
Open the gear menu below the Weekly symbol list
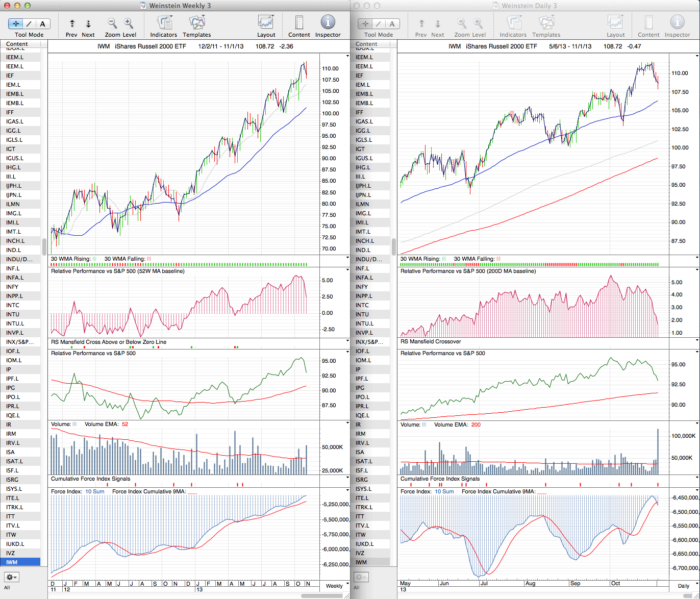12,577
